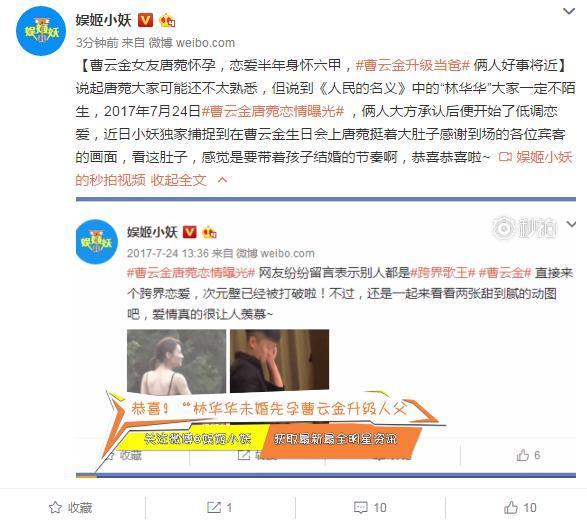The height and width of the screenshot is (522, 587).
Task: Click the video progress bar at bottom
Action: point(326,476)
